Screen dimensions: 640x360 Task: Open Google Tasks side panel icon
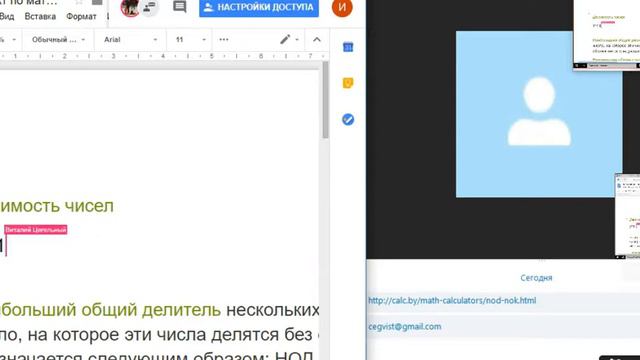click(348, 119)
